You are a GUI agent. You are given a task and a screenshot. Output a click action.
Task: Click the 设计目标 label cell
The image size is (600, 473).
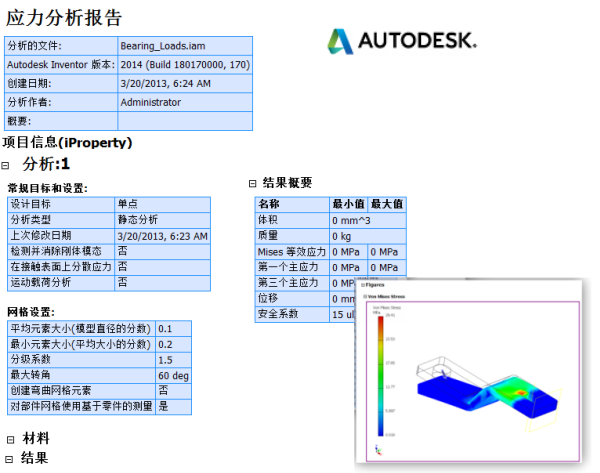click(61, 204)
